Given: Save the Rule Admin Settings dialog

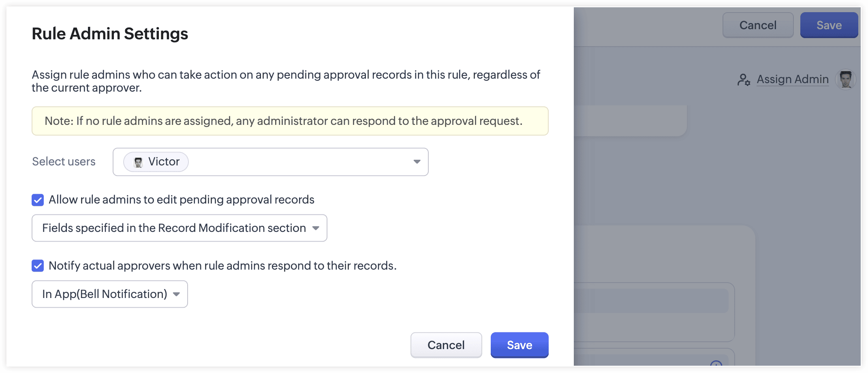Looking at the screenshot, I should [x=520, y=345].
